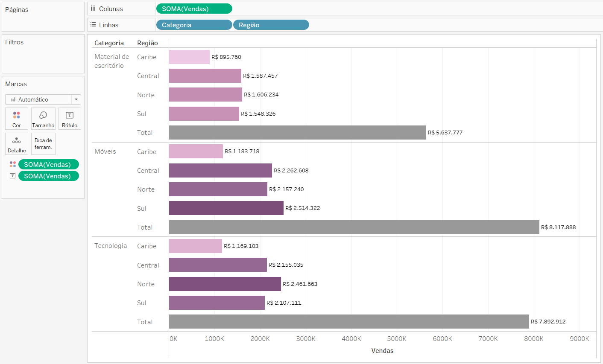Click the Linhas shelf rows icon
This screenshot has width=603, height=364.
tap(93, 25)
